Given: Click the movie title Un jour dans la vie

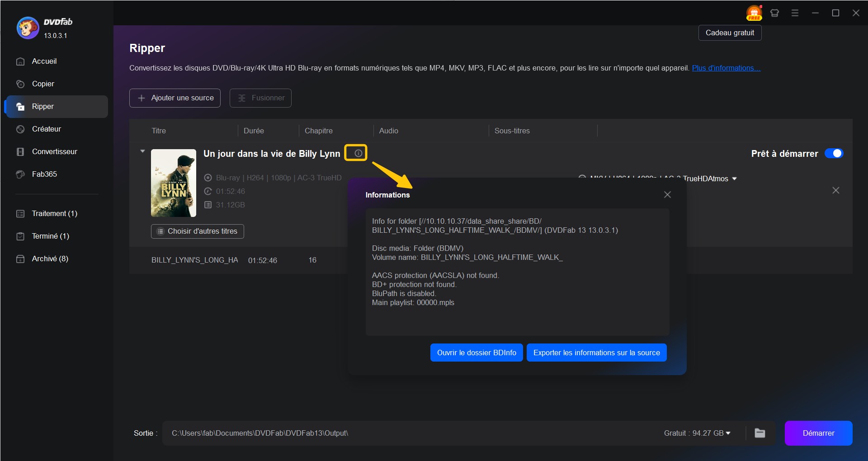Looking at the screenshot, I should click(272, 154).
